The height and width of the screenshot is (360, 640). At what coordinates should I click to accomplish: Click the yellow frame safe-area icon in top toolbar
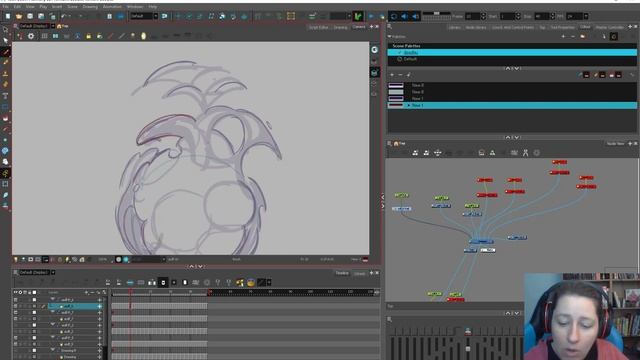point(291,16)
